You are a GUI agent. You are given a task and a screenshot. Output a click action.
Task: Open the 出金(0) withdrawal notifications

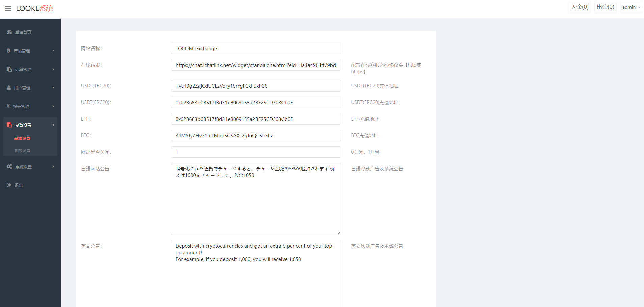coord(605,7)
